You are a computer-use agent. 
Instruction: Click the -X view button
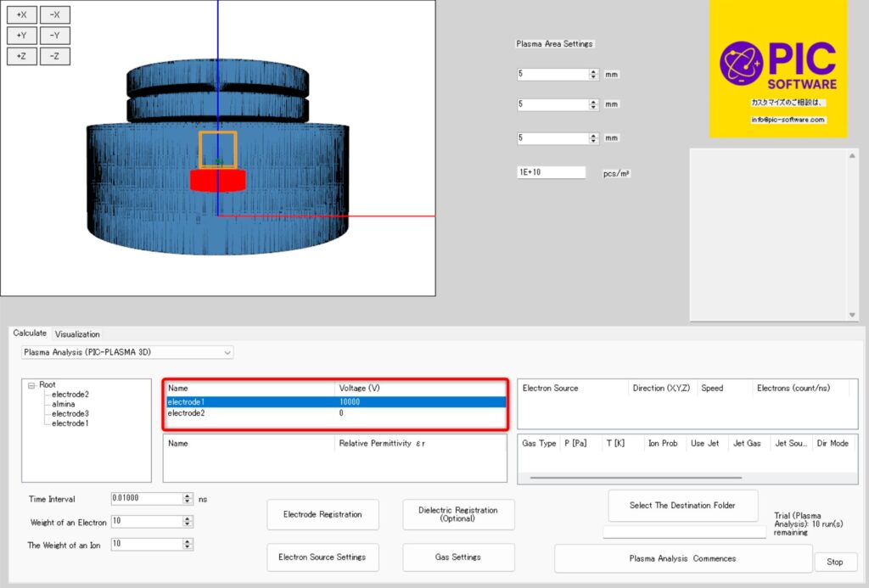tap(55, 15)
